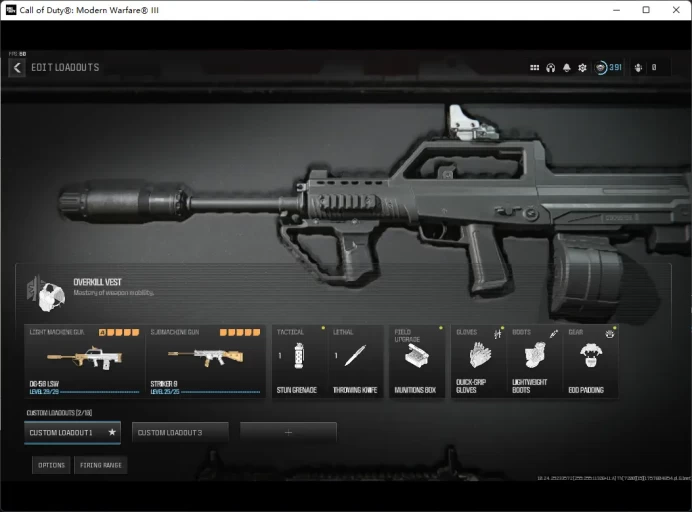Maximize the Call of Duty window
692x512 pixels.
(646, 10)
